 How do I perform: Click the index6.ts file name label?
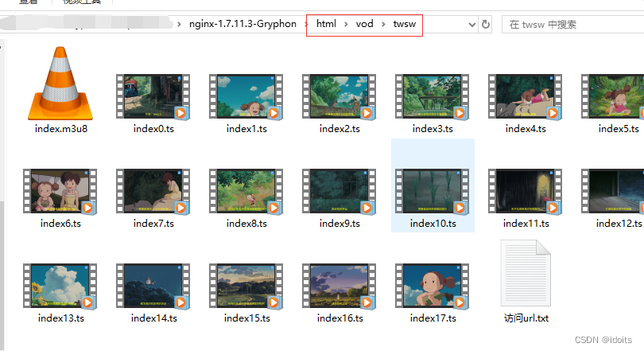coord(60,223)
